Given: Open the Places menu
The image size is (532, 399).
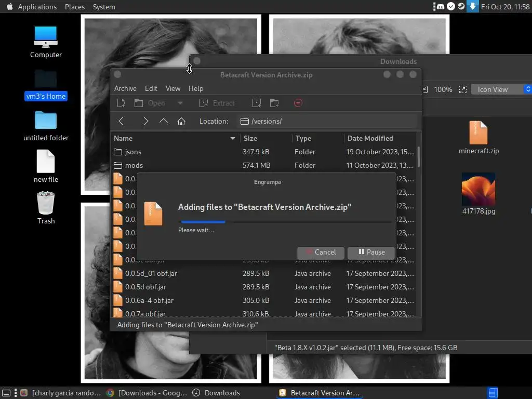Looking at the screenshot, I should (75, 7).
